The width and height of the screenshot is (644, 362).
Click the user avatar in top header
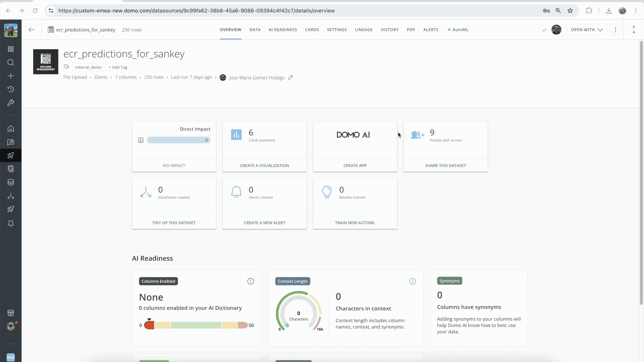(x=556, y=30)
